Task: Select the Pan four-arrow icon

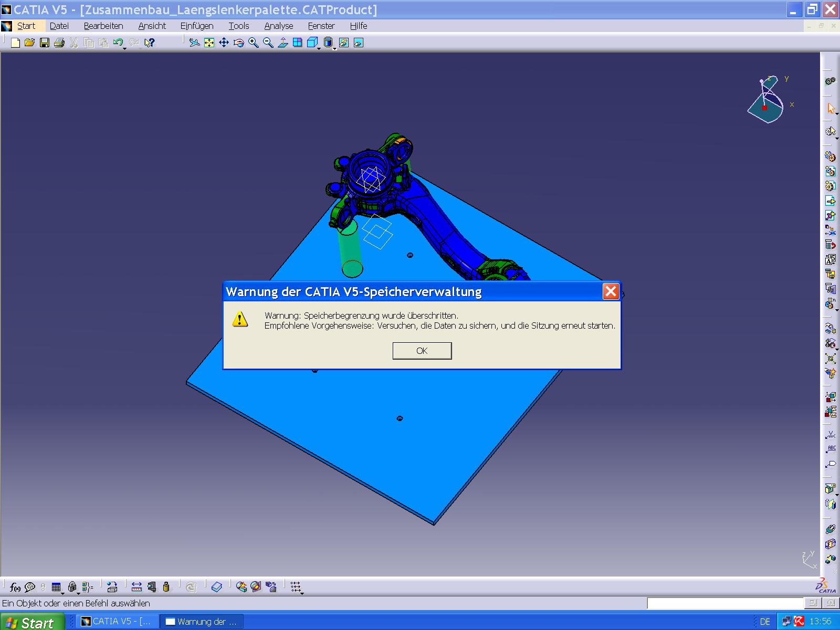Action: [x=224, y=43]
